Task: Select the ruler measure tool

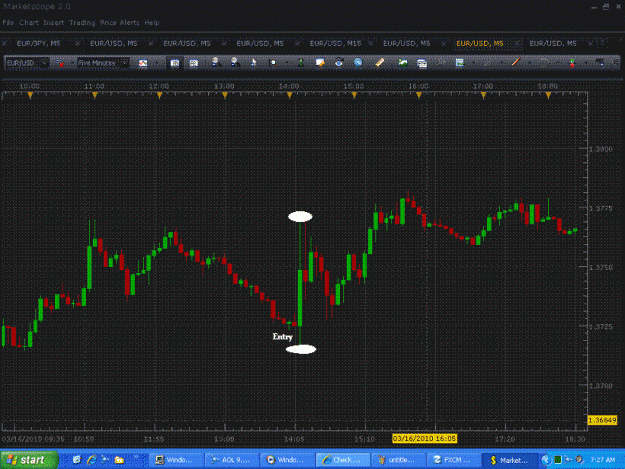Action: tap(380, 62)
